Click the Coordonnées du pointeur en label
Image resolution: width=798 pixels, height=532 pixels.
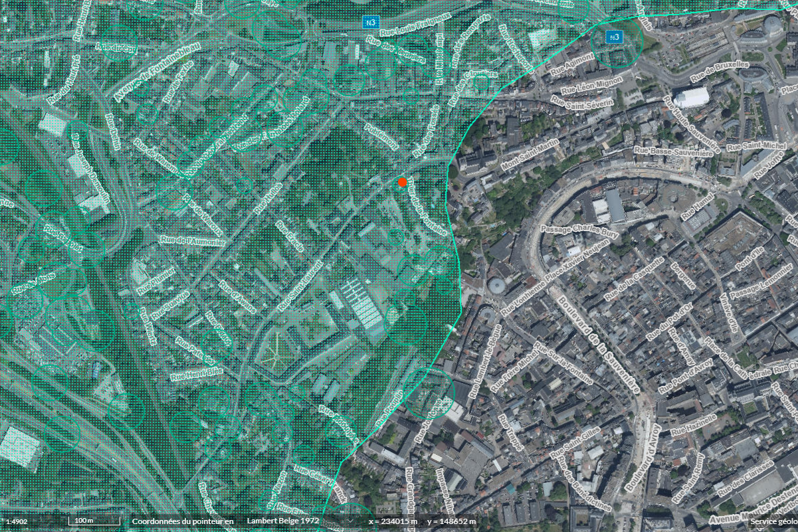pos(183,521)
